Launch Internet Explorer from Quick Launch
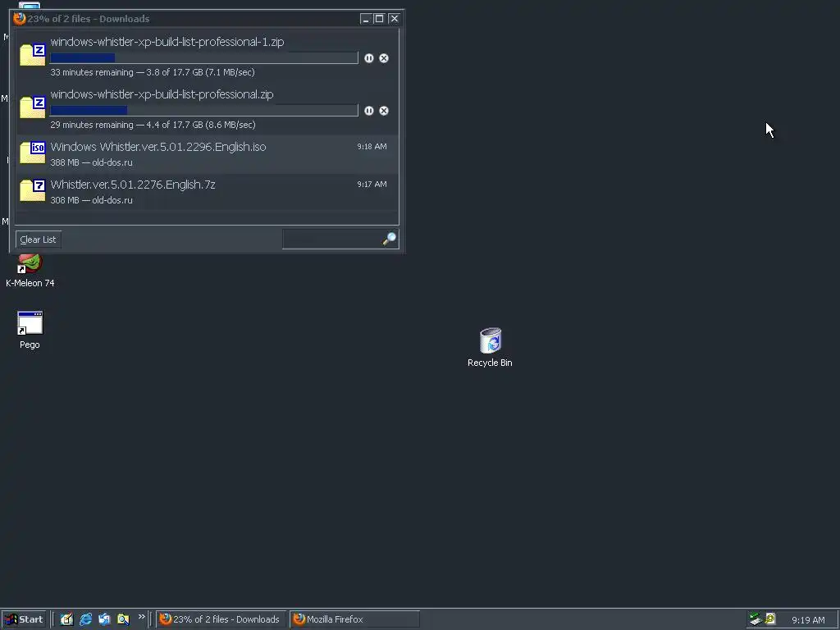840x630 pixels. pyautogui.click(x=85, y=619)
